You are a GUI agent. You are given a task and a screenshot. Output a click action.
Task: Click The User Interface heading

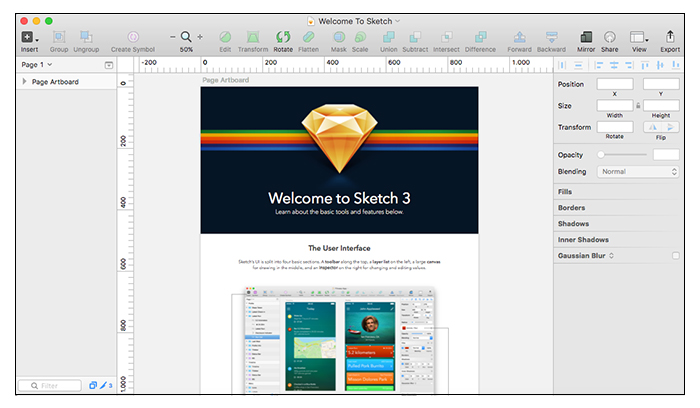pos(339,248)
